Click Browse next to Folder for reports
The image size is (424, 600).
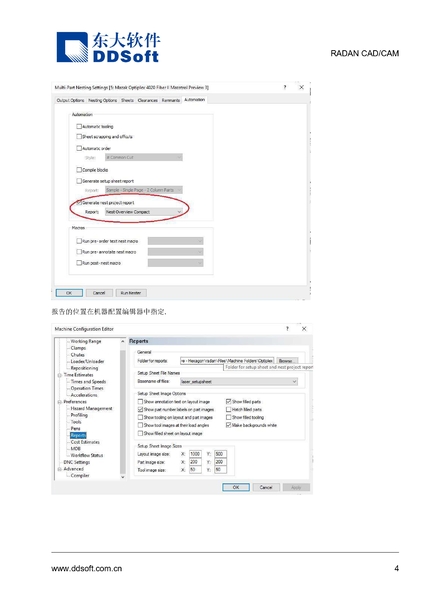coord(287,361)
